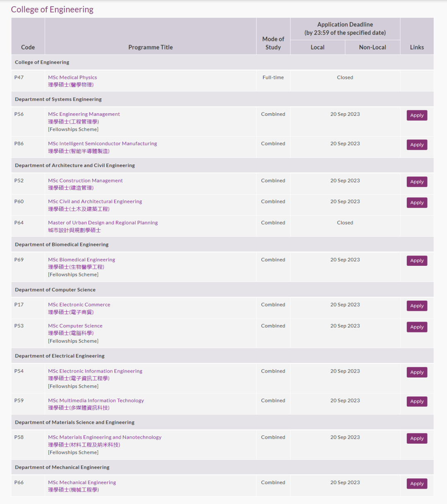
Task: Open MSc Electronic Commerce programme link
Action: [79, 305]
